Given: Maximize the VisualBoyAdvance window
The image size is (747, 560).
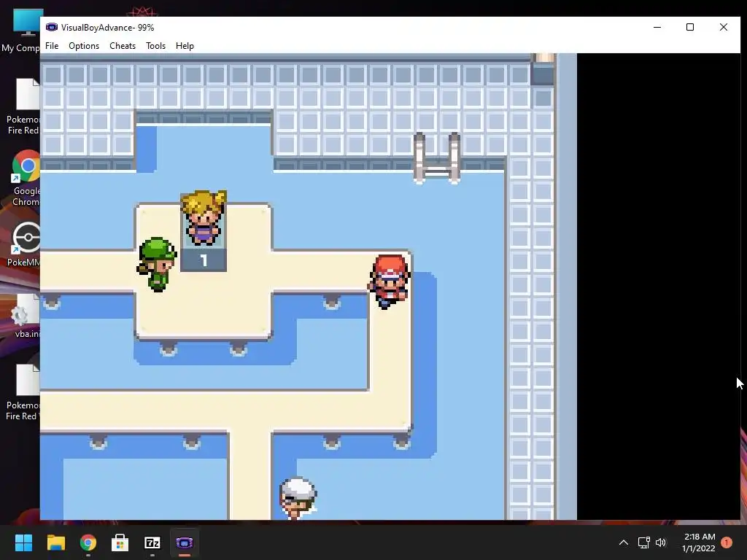Looking at the screenshot, I should pos(690,27).
